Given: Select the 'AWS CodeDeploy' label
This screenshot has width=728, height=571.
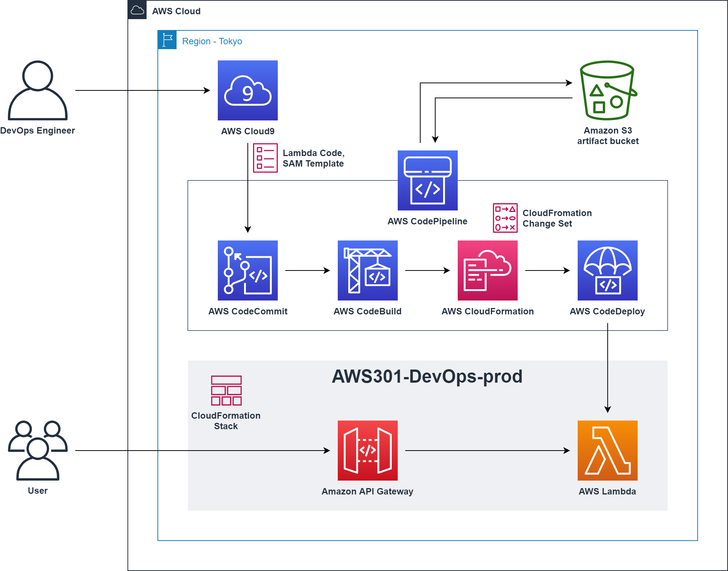Looking at the screenshot, I should coord(607,311).
